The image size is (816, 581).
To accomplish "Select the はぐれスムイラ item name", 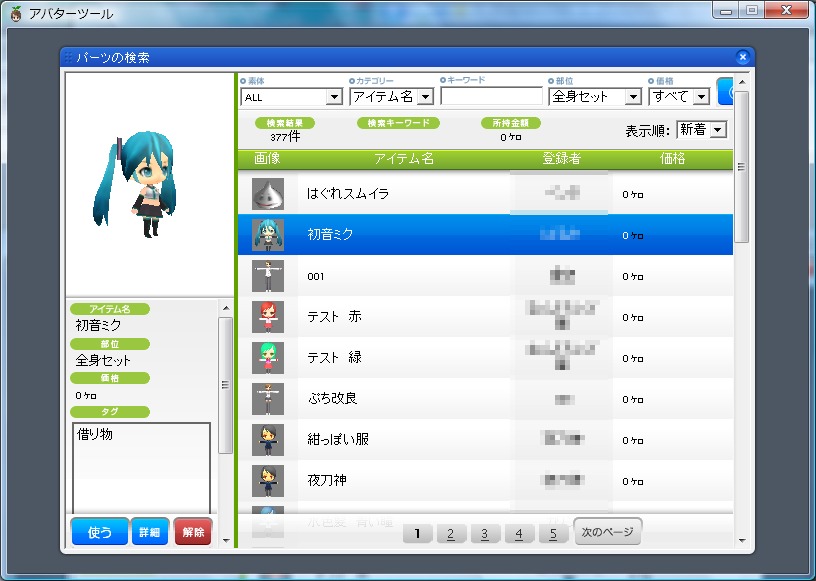I will (348, 194).
